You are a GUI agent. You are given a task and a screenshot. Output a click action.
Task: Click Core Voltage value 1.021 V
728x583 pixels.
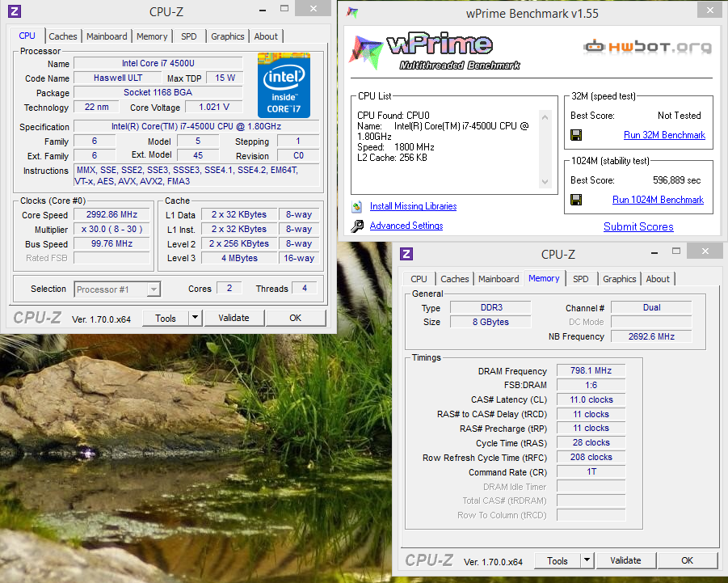[x=214, y=107]
